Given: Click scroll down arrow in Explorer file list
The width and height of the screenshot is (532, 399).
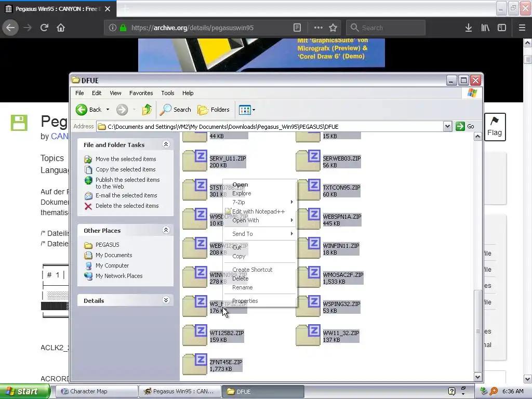Looking at the screenshot, I should click(x=478, y=377).
